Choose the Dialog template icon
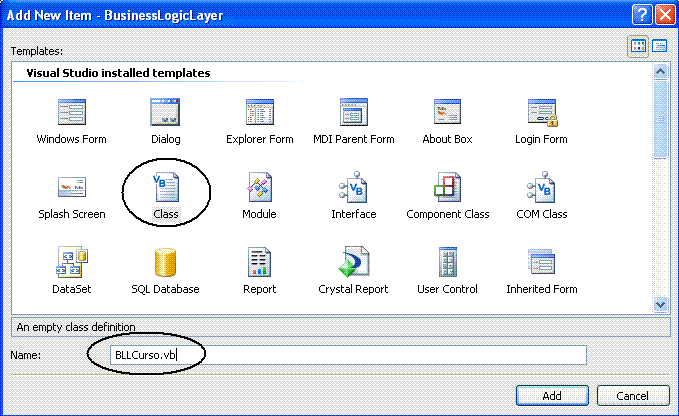 (x=165, y=112)
